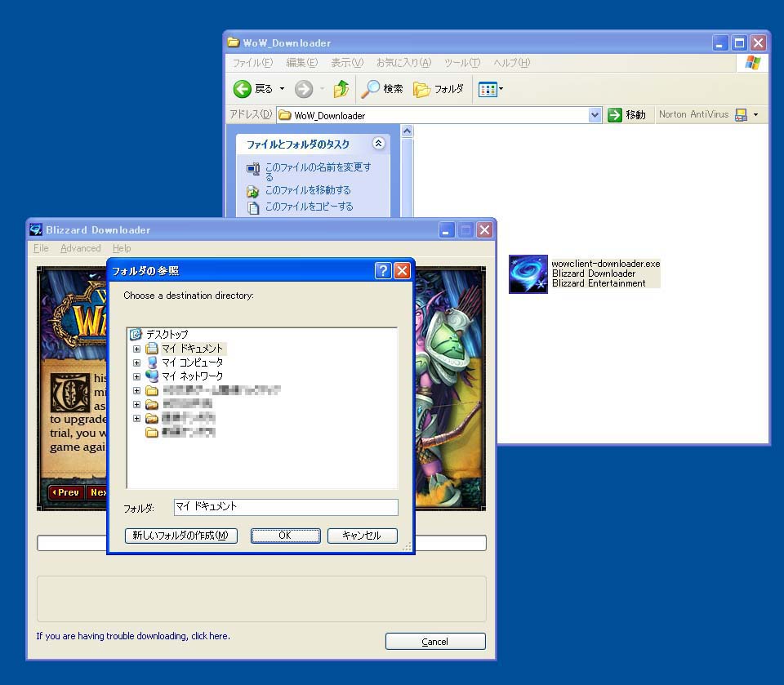This screenshot has width=784, height=685.
Task: Open the Help menu in Blizzard Downloader
Action: [x=122, y=248]
